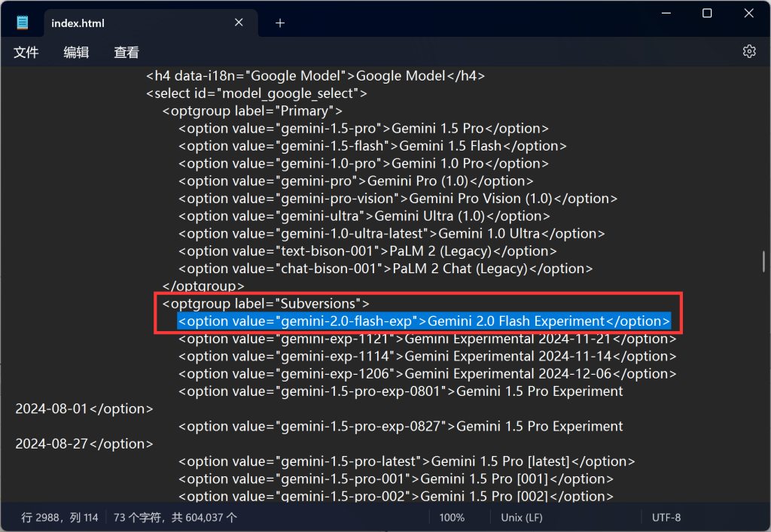Click the line and column position indicator
The image size is (771, 532).
coord(59,517)
